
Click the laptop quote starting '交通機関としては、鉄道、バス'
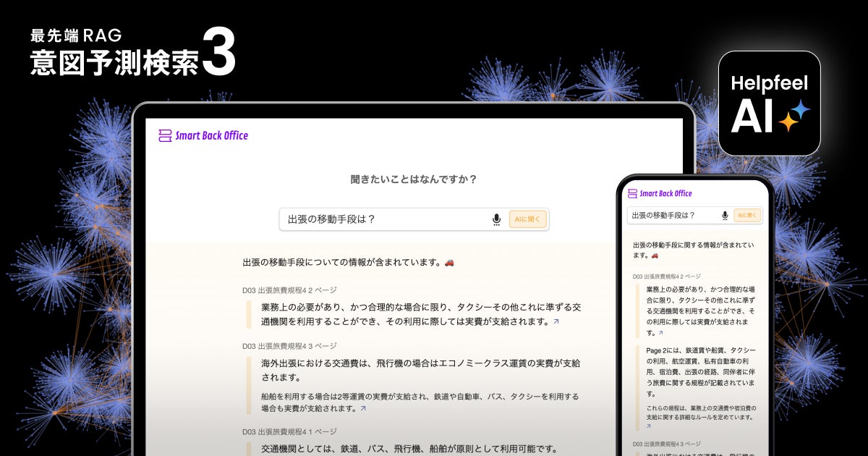[x=409, y=449]
